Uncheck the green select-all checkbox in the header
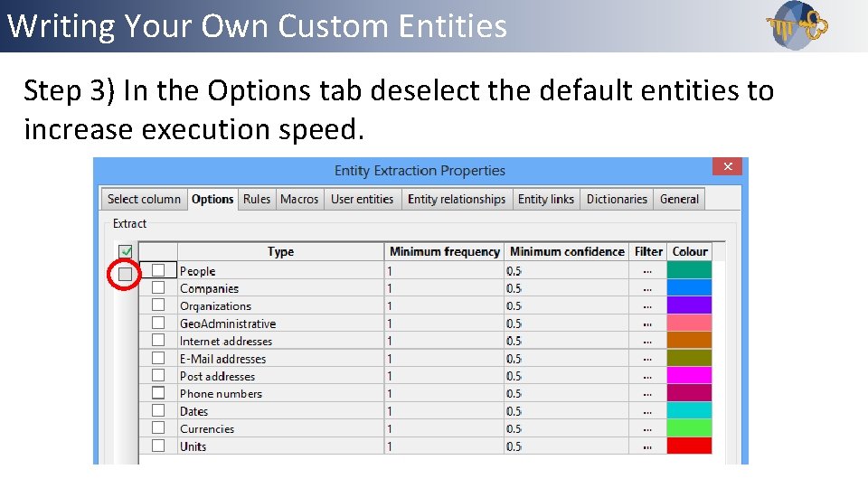 point(126,251)
